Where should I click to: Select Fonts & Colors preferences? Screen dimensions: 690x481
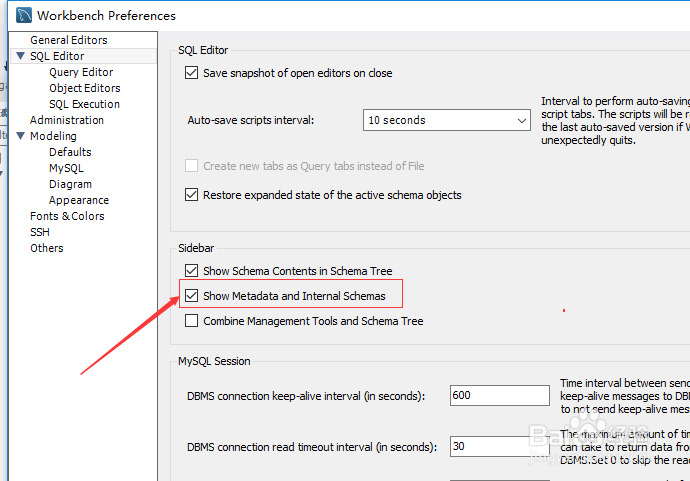point(67,216)
